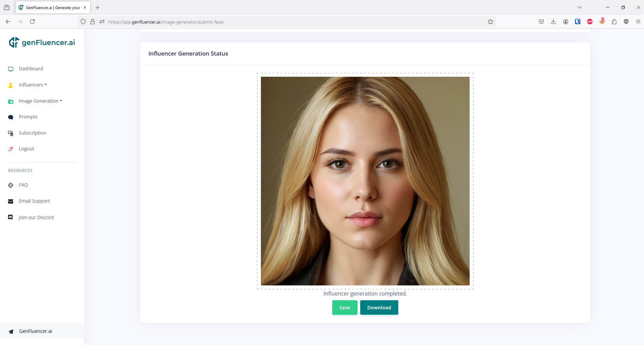
Task: Open the Join our Discord link
Action: (x=36, y=217)
